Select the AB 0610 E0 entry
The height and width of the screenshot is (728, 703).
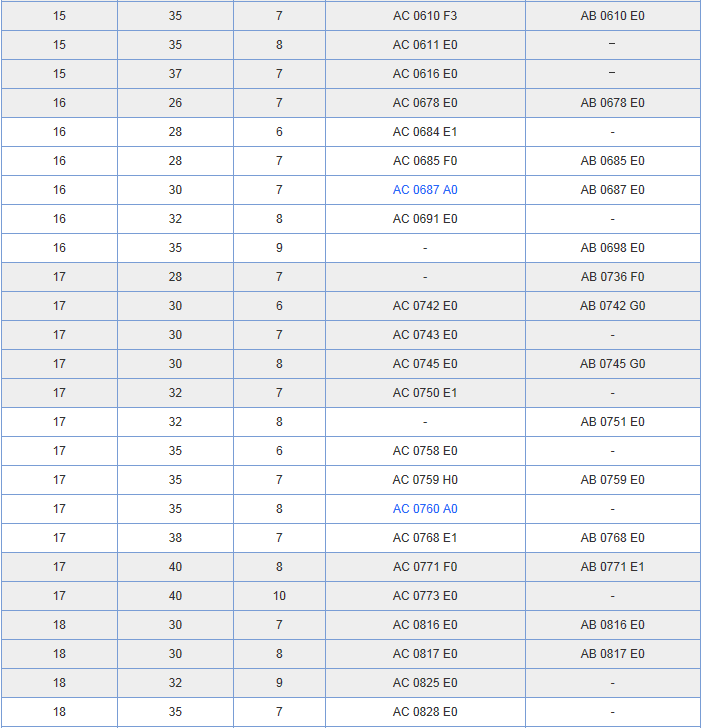[x=612, y=16]
